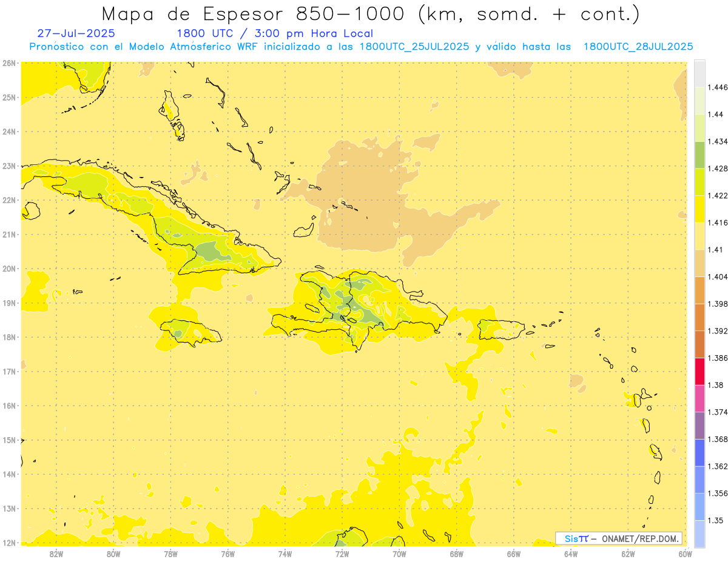Select the date label '27-Jul-2025'
This screenshot has width=728, height=562.
tap(76, 33)
